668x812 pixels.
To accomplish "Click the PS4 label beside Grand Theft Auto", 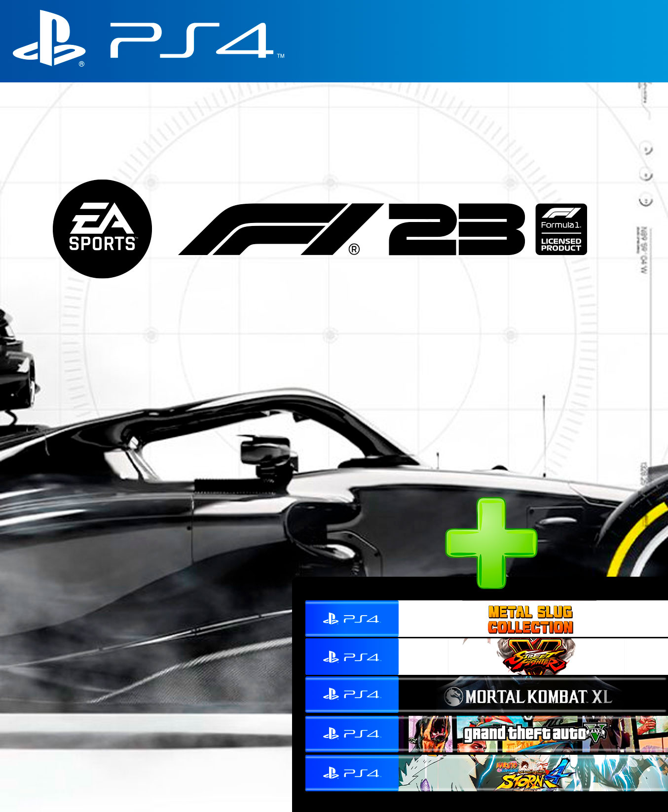I will pos(352,734).
